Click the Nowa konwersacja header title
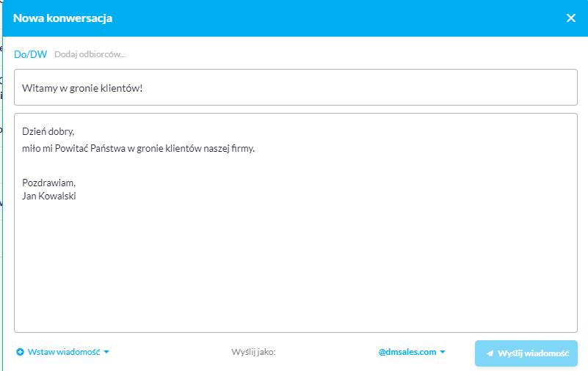The height and width of the screenshot is (371, 588). coord(62,18)
